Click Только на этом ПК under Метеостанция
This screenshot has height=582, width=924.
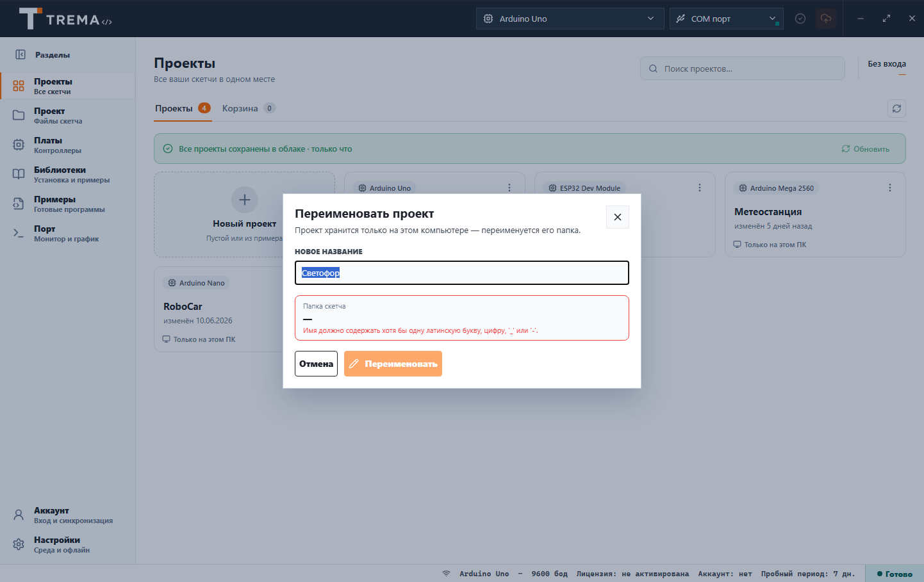[770, 245]
